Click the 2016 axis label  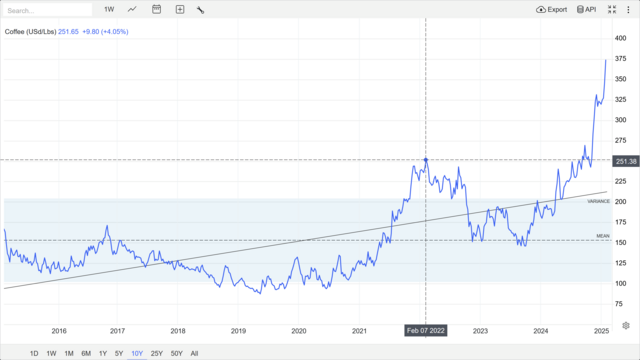click(x=59, y=331)
